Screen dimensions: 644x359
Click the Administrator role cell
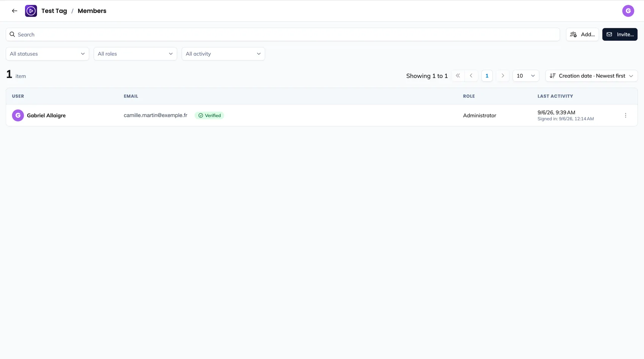[480, 116]
